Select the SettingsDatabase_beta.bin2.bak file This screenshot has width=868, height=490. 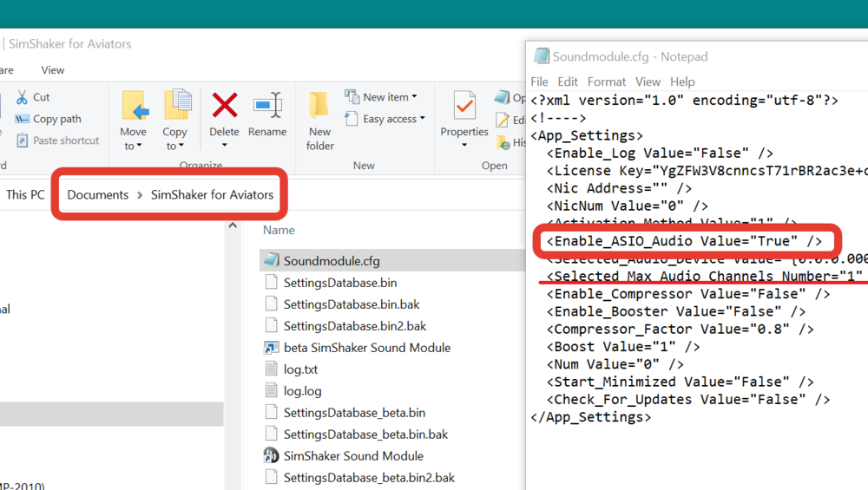tap(369, 477)
